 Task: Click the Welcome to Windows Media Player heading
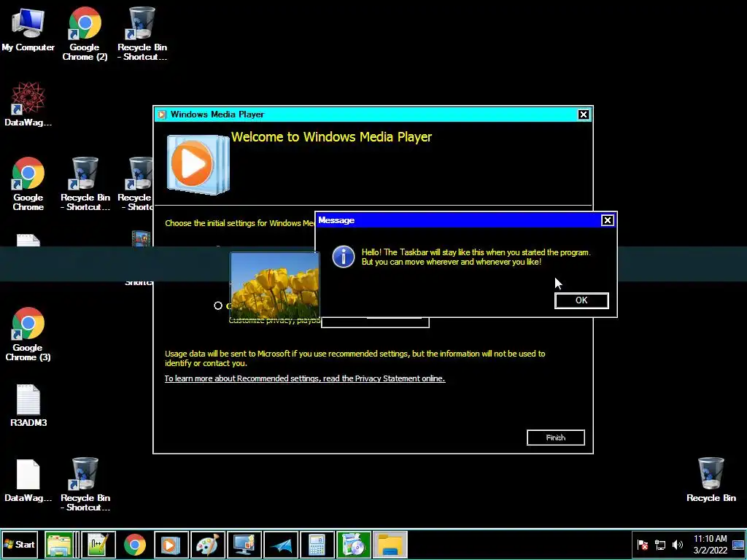click(x=332, y=137)
